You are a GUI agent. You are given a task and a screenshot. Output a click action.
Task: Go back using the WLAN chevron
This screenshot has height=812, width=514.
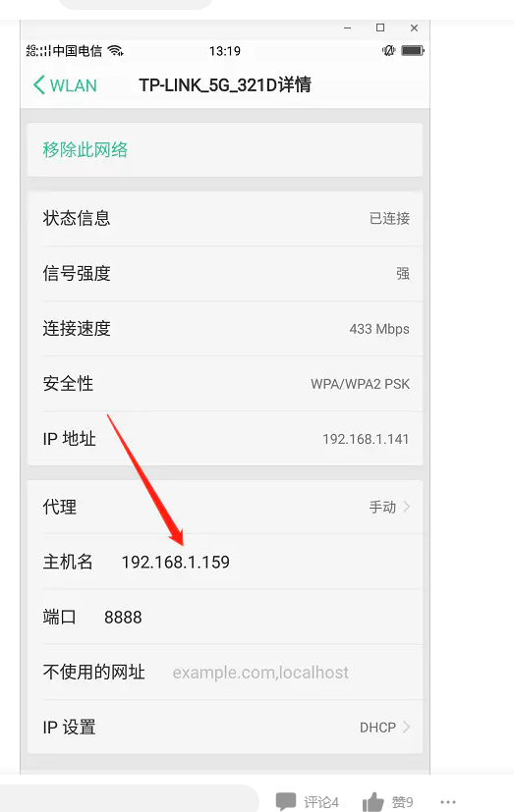[x=39, y=84]
